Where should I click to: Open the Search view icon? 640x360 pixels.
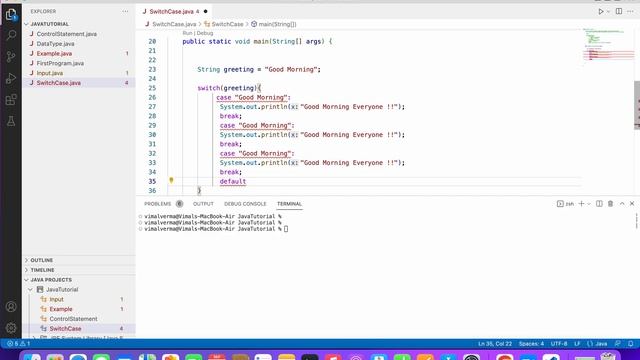(x=11, y=35)
